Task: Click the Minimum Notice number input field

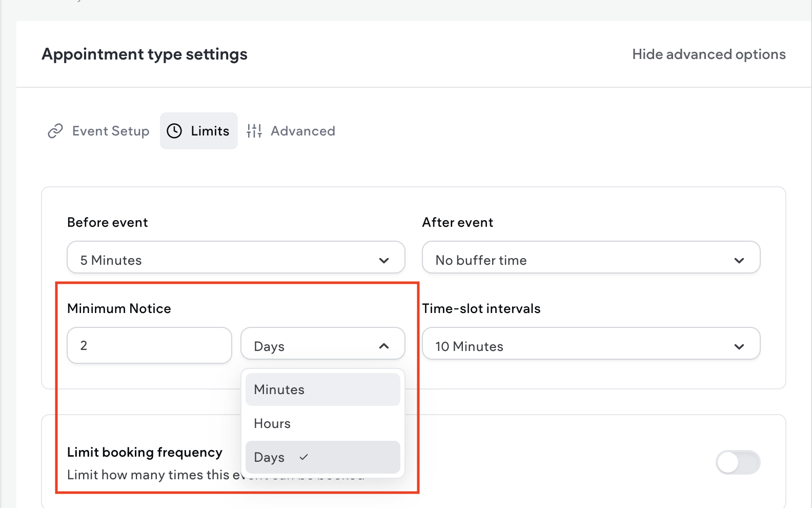Action: pos(149,345)
